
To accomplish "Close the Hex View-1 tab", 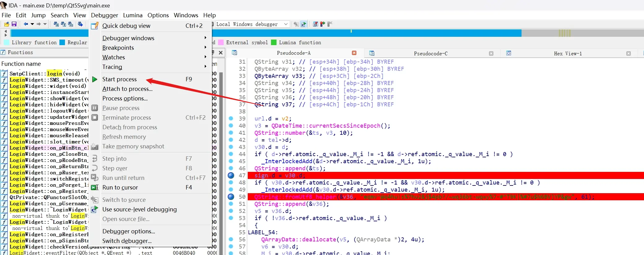I will (629, 53).
